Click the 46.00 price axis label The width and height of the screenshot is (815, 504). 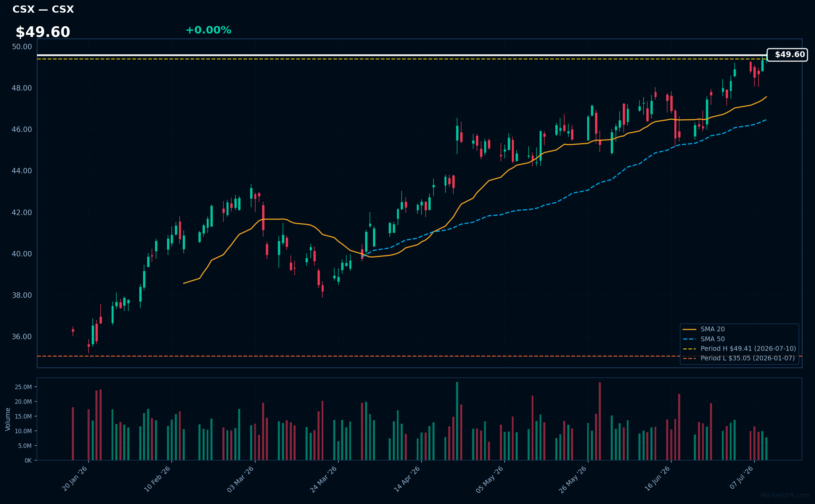(x=22, y=130)
